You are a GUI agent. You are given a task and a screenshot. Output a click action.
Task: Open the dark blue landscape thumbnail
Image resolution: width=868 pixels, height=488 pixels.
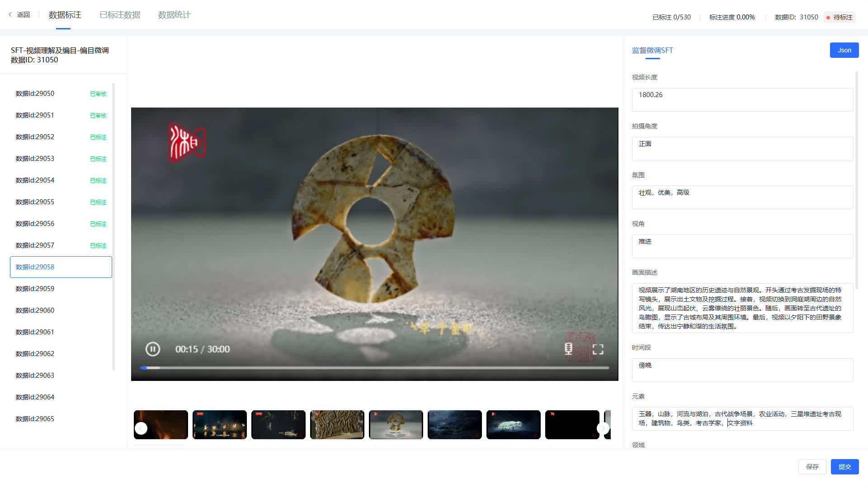click(455, 425)
